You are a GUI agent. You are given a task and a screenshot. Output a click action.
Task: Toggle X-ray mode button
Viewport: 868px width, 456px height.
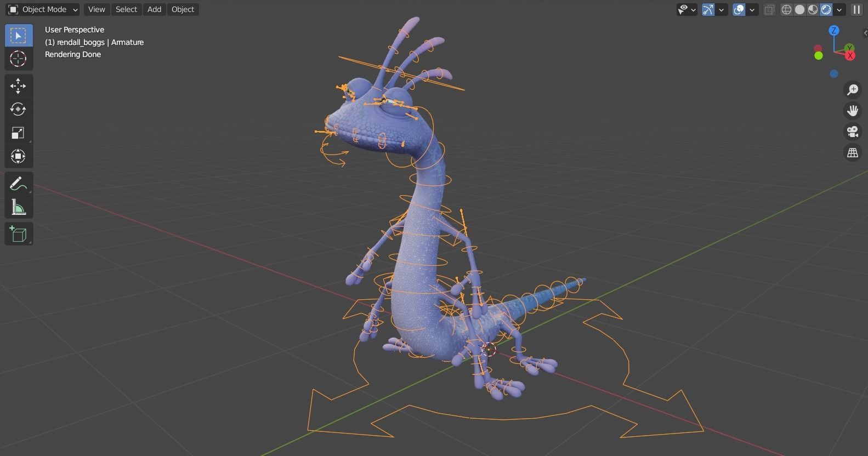[769, 9]
